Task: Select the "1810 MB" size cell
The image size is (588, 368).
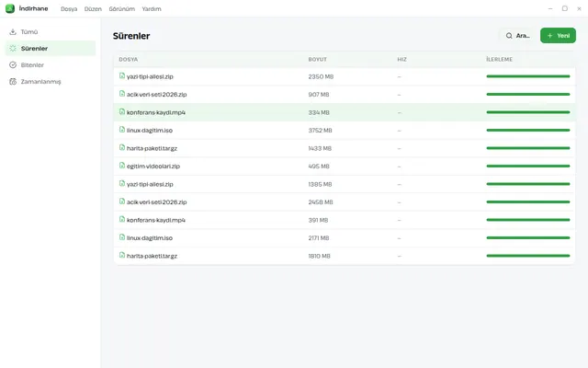Action: (319, 256)
